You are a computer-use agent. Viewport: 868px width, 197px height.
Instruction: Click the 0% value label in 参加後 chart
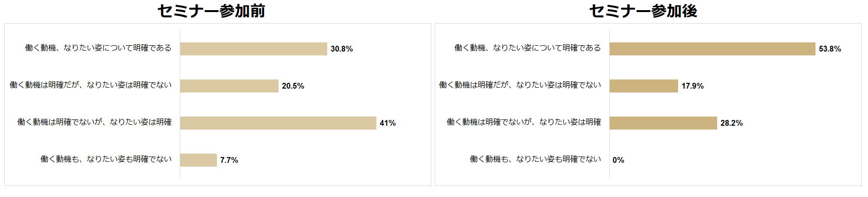coord(618,160)
